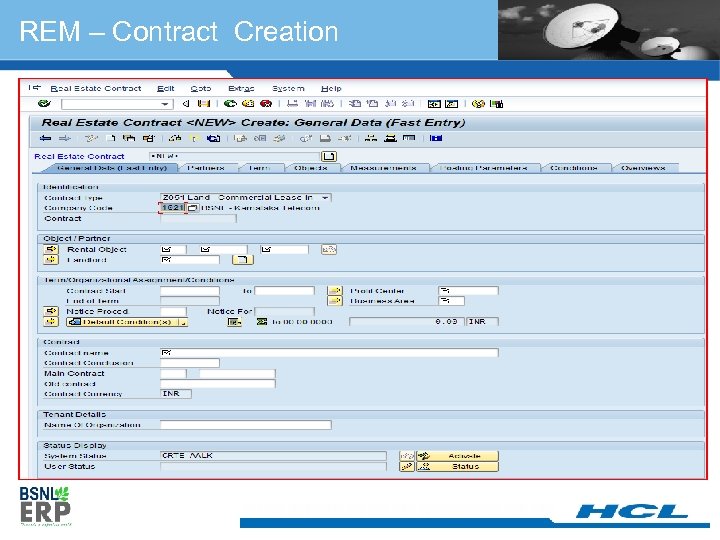720x540 pixels.
Task: Click the Activate button
Action: [457, 456]
